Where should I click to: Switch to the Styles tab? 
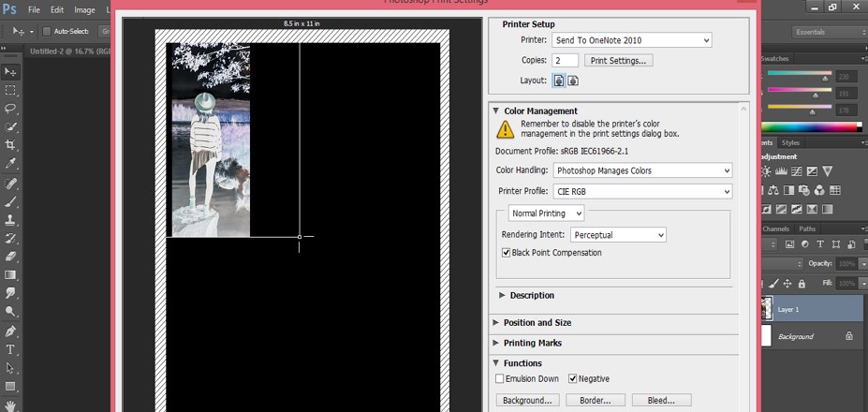790,143
